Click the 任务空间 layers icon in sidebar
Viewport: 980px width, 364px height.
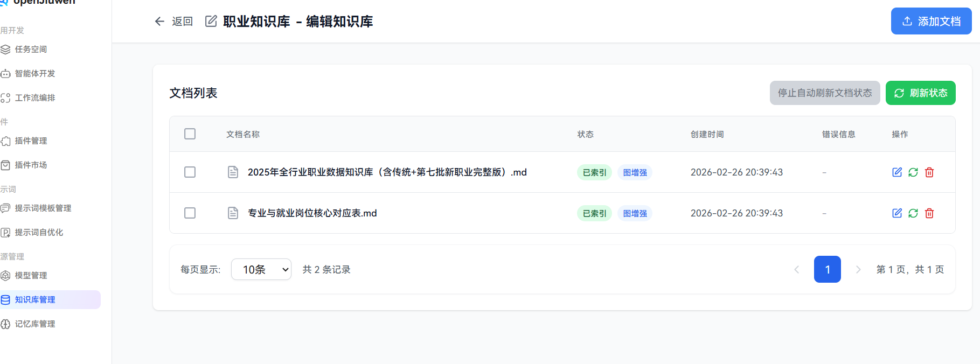[5, 50]
